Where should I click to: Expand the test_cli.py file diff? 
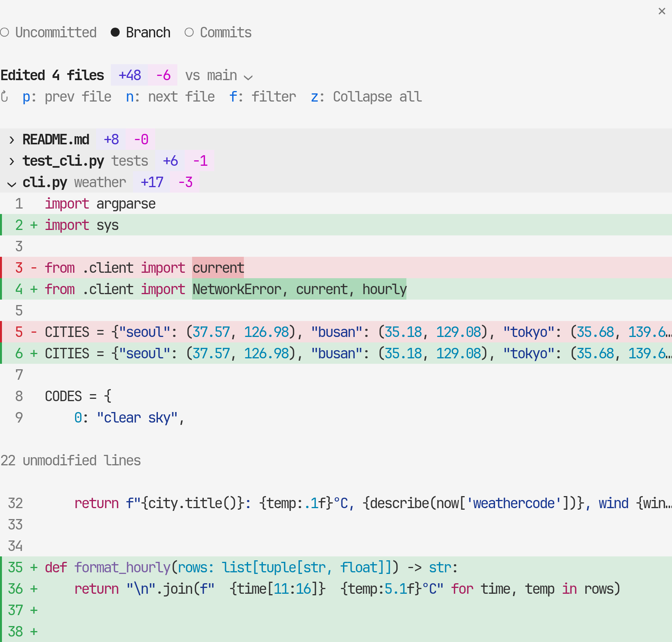[x=12, y=161]
